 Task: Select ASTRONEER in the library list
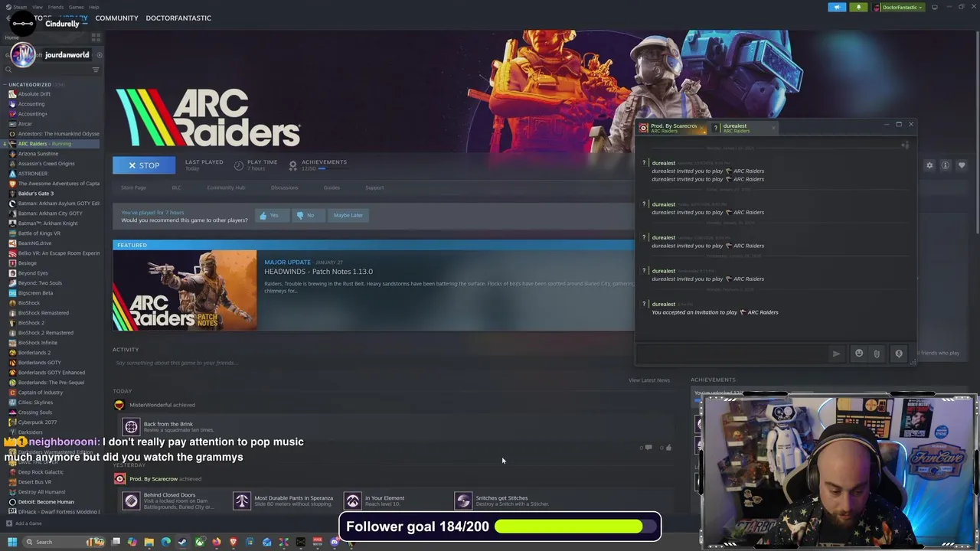[x=32, y=174]
